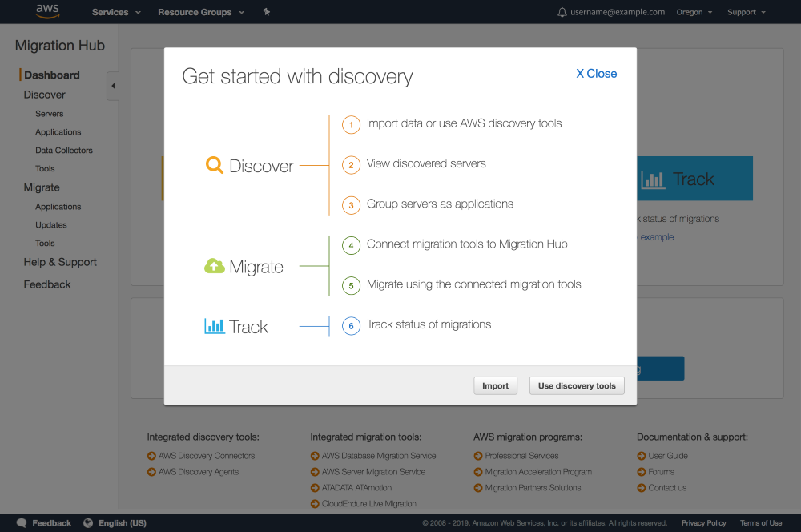
Task: Click the Use discovery tools button
Action: click(577, 385)
